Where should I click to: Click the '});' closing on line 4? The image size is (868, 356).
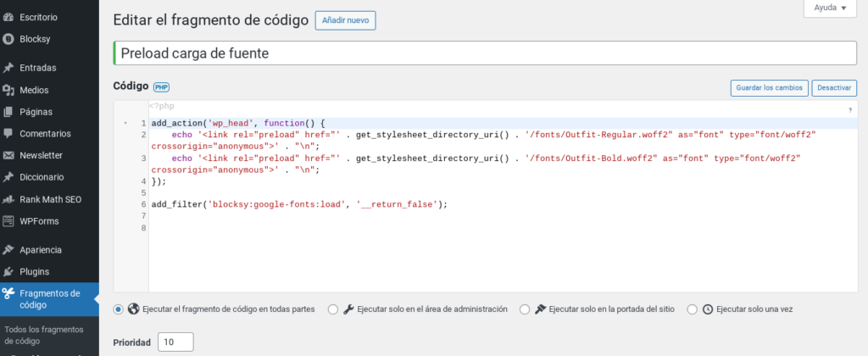click(159, 181)
